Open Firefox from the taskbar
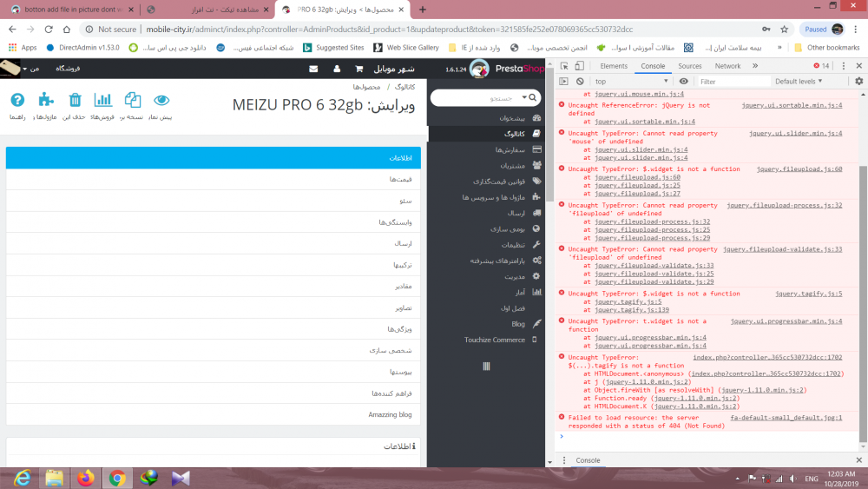The image size is (868, 489). click(x=86, y=478)
